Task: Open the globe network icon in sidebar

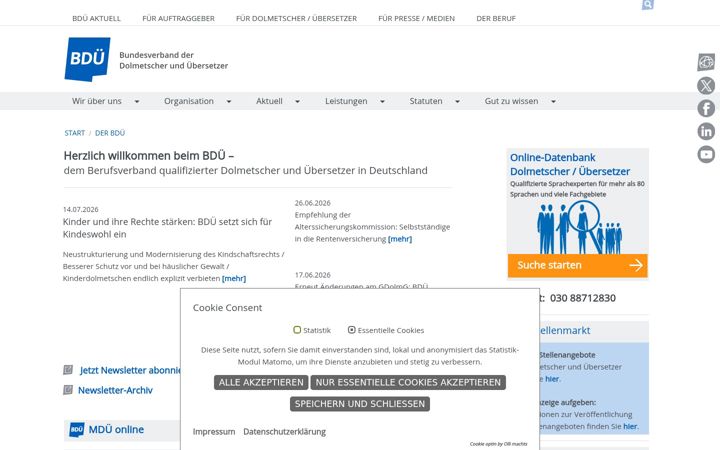Action: 706,62
